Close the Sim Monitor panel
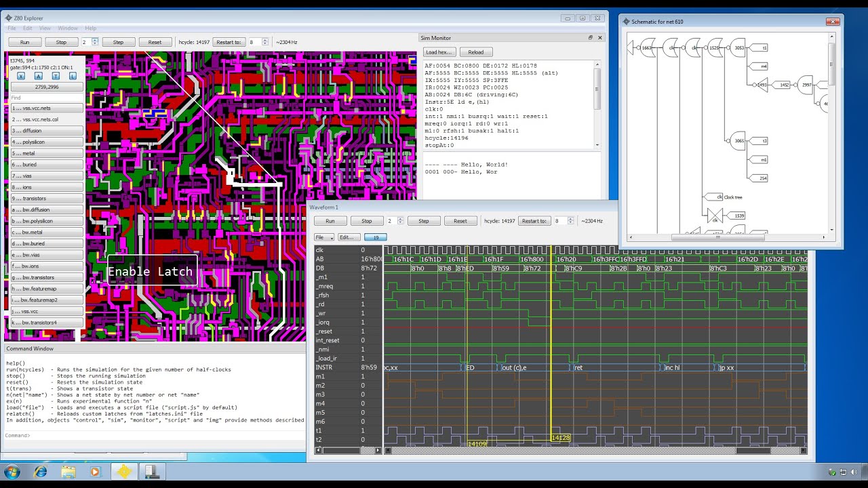 (x=599, y=38)
